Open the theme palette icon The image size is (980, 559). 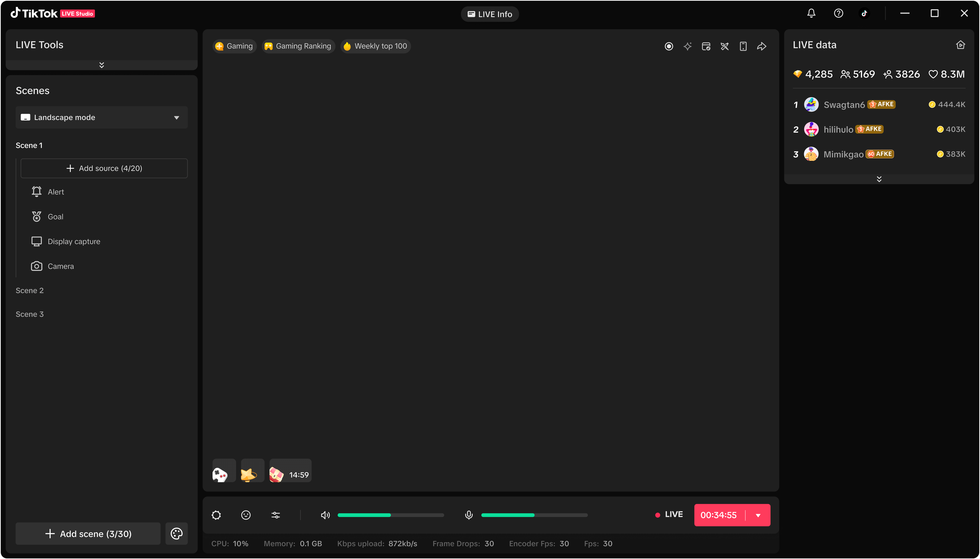pos(177,533)
